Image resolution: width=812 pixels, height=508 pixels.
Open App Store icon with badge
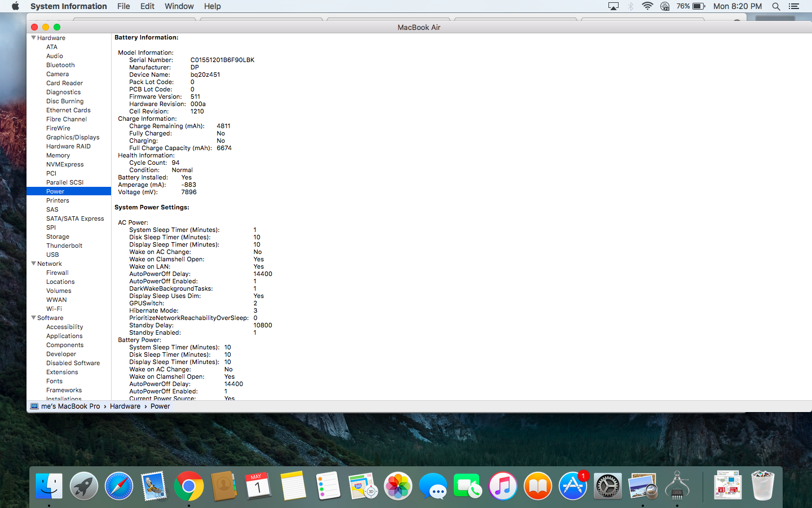click(573, 485)
